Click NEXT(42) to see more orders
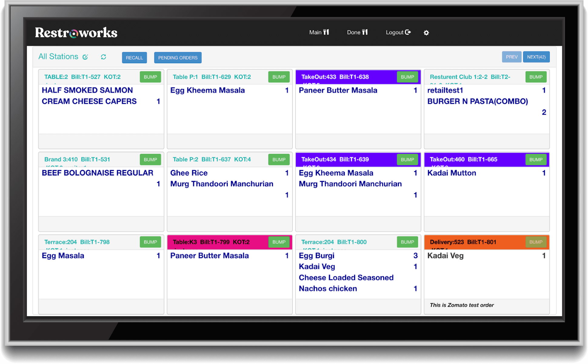Screen dimensions: 588x364 coord(536,57)
